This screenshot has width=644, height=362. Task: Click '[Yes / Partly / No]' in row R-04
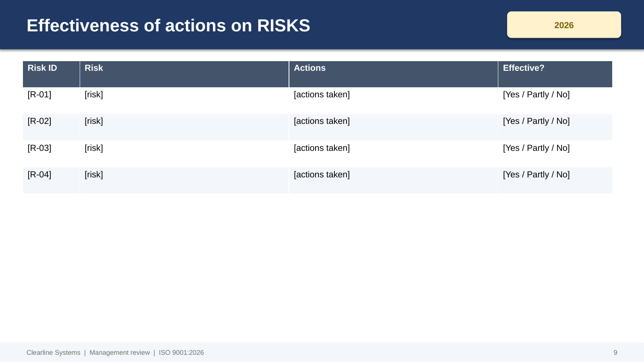[x=536, y=175]
